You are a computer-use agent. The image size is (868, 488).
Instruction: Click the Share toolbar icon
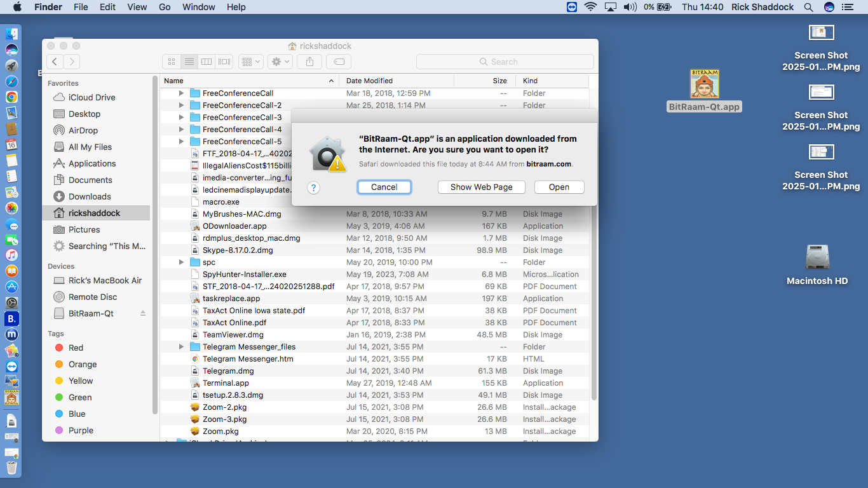(309, 62)
